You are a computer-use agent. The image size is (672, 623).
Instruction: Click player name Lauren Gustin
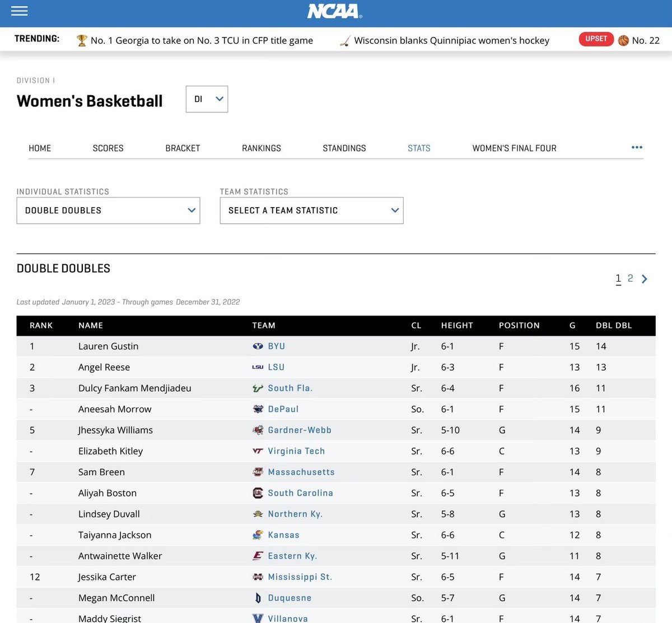108,346
